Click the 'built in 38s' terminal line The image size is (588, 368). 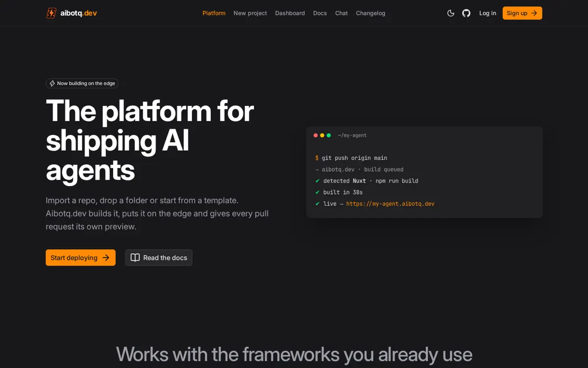click(x=339, y=192)
